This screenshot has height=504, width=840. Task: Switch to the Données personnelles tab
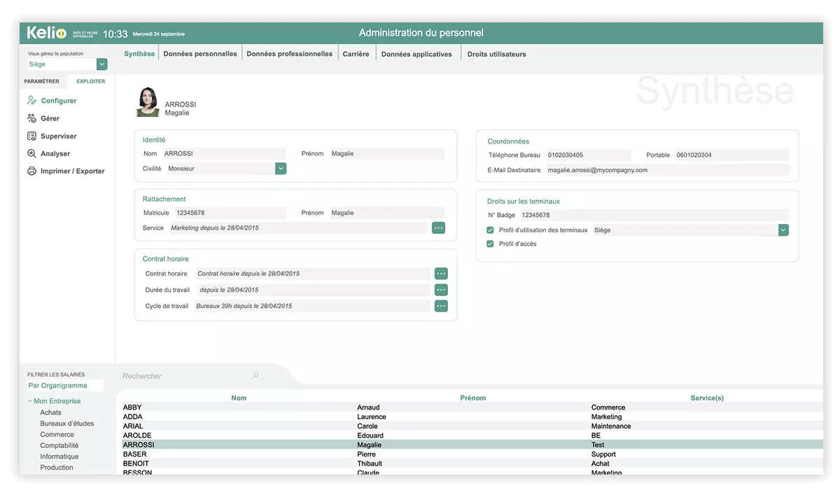tap(200, 53)
